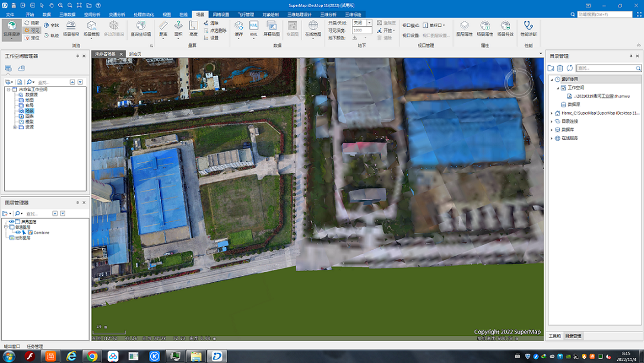644x363 pixels.
Task: Toggle visibility of the Combine layer
Action: click(x=18, y=233)
